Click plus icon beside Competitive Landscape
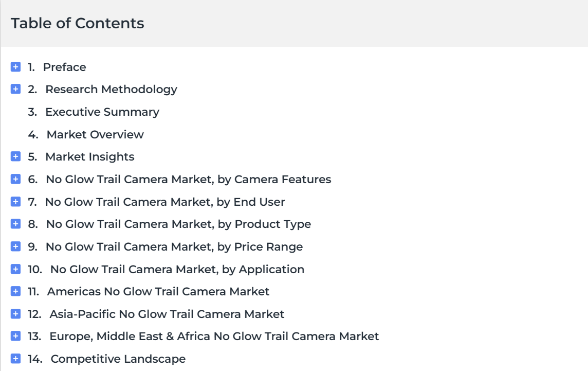 [15, 359]
